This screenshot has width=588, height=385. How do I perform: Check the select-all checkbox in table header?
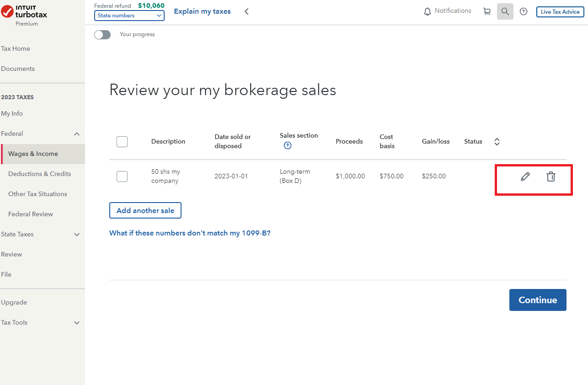[x=122, y=142]
